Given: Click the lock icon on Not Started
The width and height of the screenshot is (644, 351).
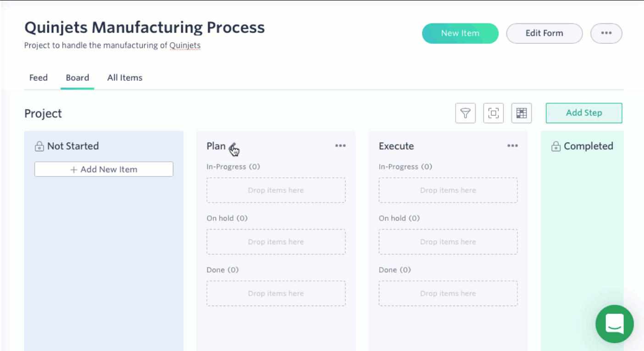Looking at the screenshot, I should point(39,147).
